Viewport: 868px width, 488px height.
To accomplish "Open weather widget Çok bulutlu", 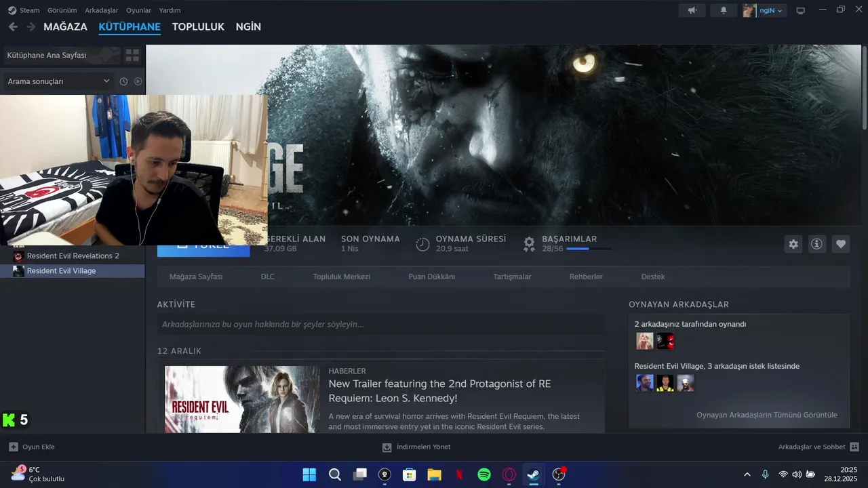I will [x=39, y=474].
